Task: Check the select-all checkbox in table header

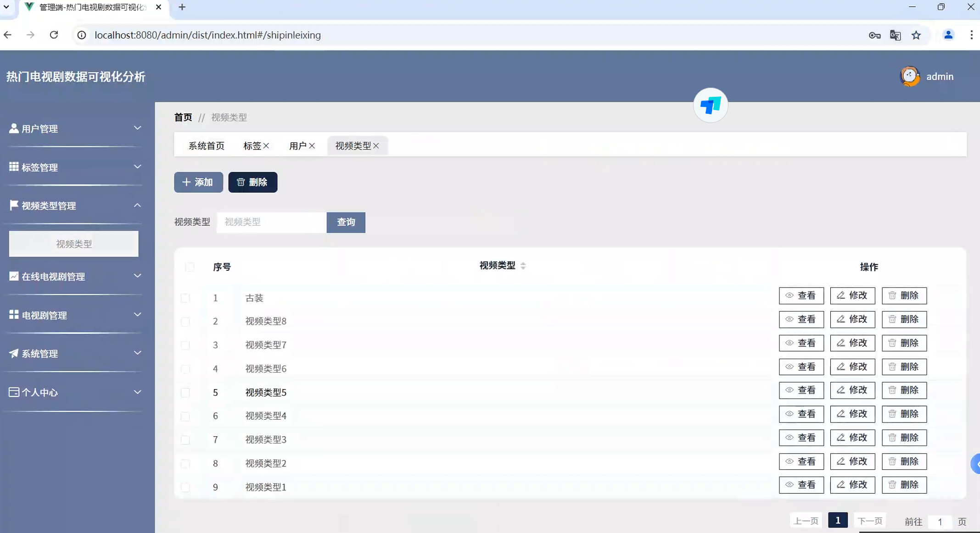Action: click(x=190, y=266)
